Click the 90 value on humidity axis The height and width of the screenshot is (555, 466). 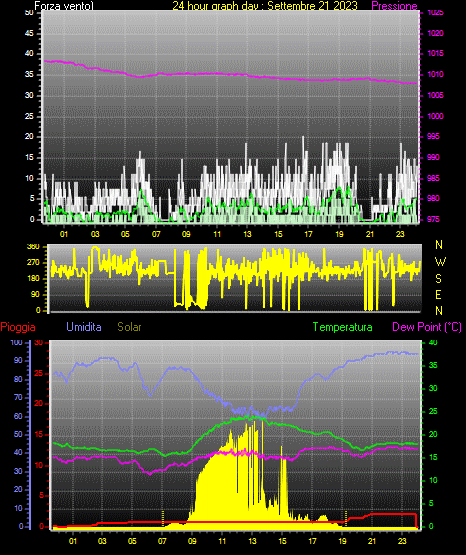(x=18, y=360)
